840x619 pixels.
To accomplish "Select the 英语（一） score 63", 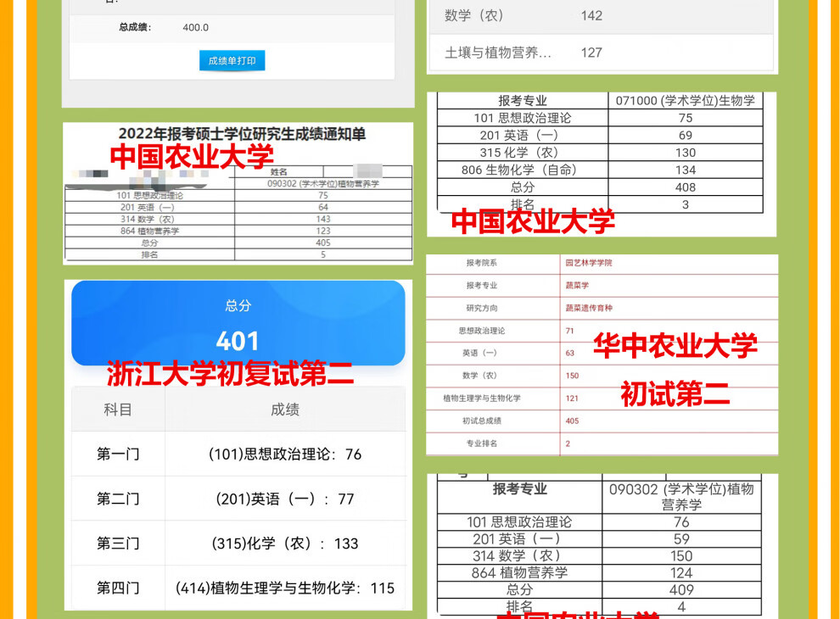I will tap(569, 354).
